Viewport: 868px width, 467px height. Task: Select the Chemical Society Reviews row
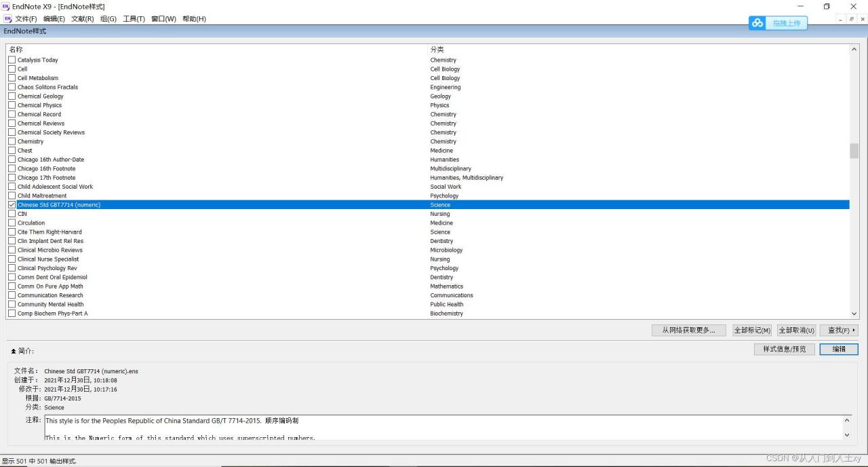coord(428,132)
